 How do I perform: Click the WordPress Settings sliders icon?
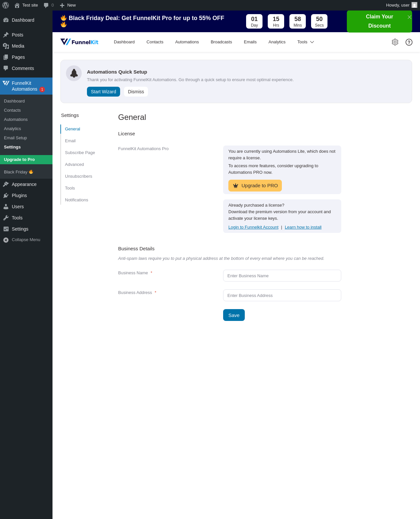pyautogui.click(x=6, y=229)
